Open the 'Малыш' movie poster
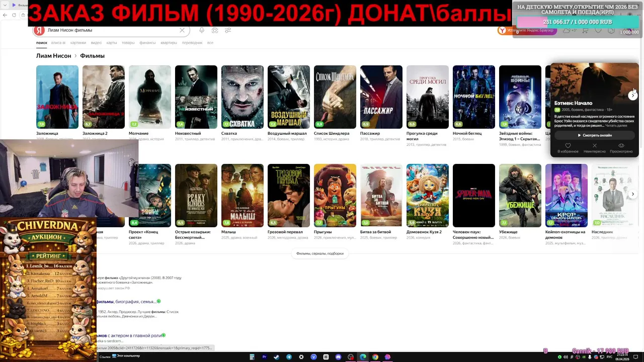The width and height of the screenshot is (644, 362). coord(243,196)
